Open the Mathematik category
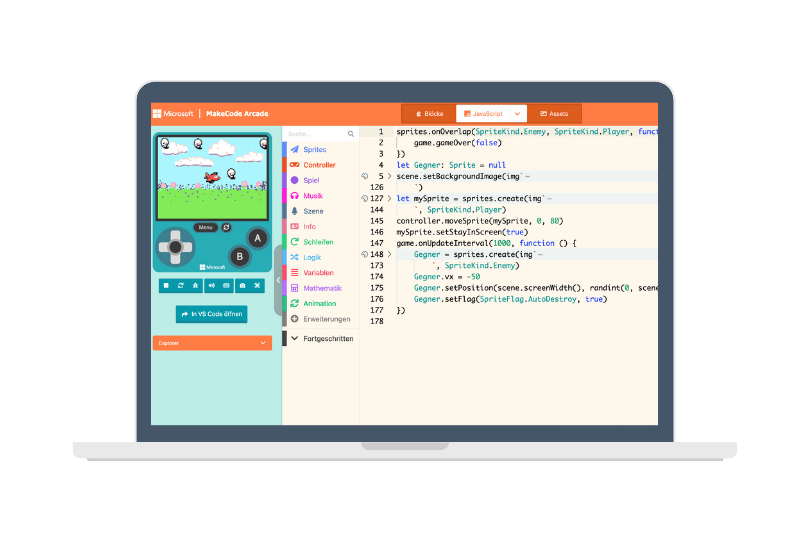This screenshot has height=541, width=810. click(x=320, y=288)
